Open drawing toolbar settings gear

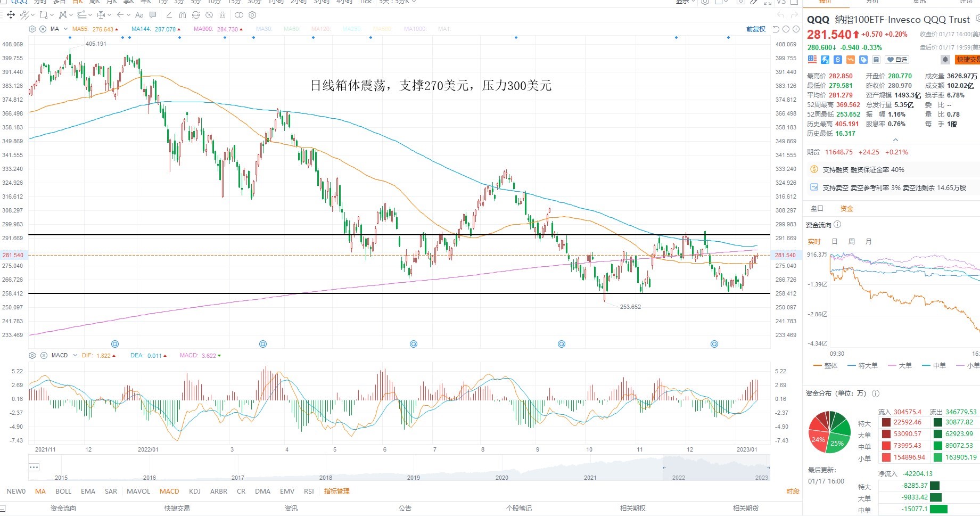(252, 15)
